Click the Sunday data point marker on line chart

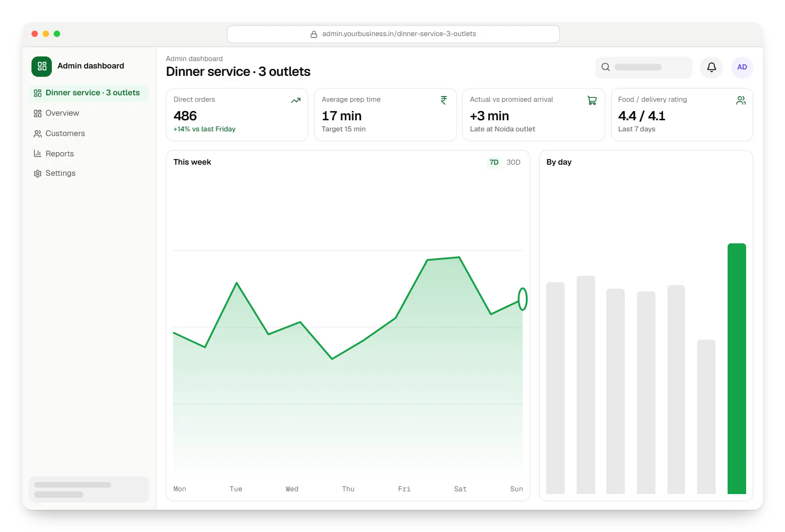click(523, 299)
